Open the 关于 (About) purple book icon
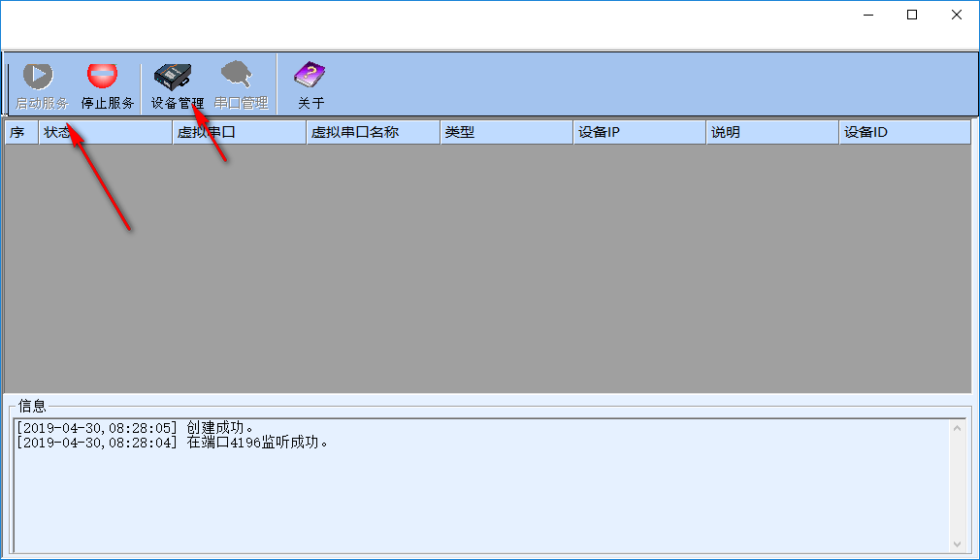 point(310,76)
